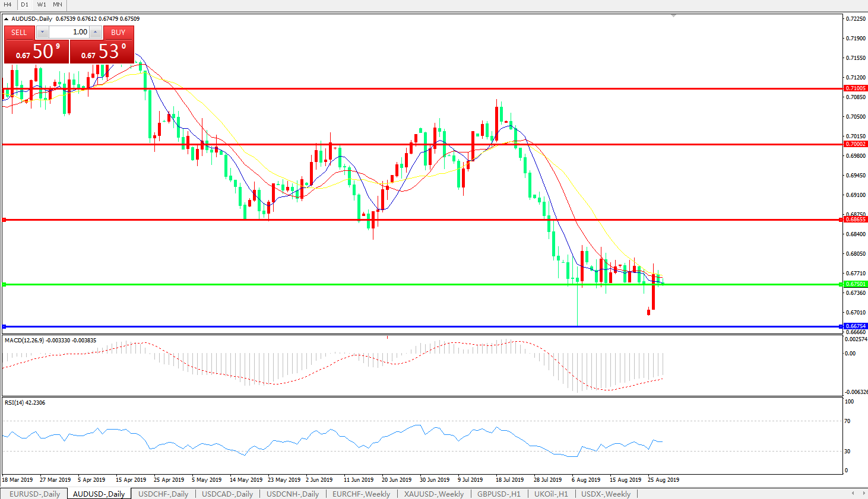Open the EURUSD-,Daily chart tab
Viewport: 868px width, 499px height.
(34, 494)
